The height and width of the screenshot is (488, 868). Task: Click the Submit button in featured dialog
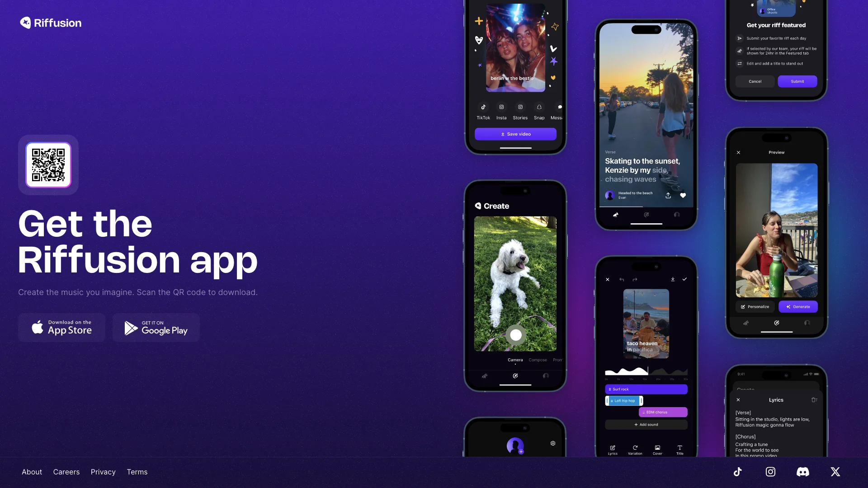[797, 81]
